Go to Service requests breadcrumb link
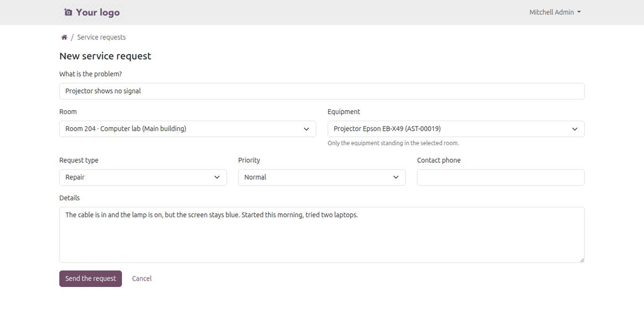The width and height of the screenshot is (644, 311). [x=101, y=37]
